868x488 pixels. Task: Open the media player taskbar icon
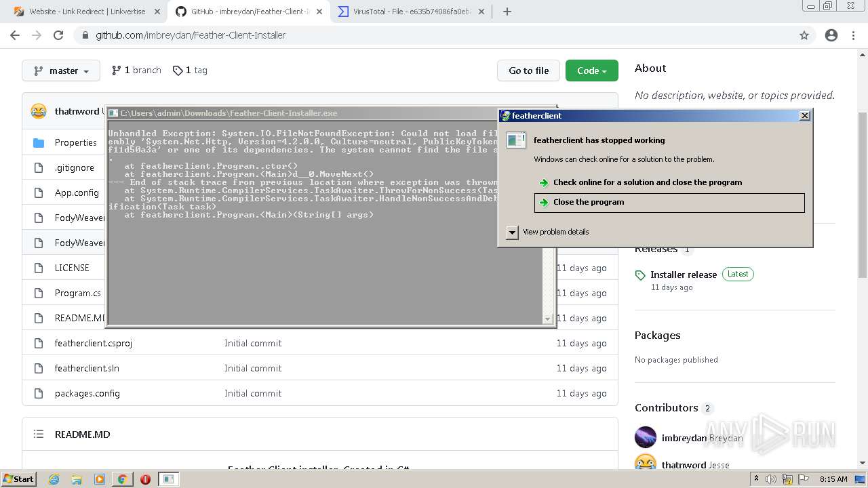100,479
